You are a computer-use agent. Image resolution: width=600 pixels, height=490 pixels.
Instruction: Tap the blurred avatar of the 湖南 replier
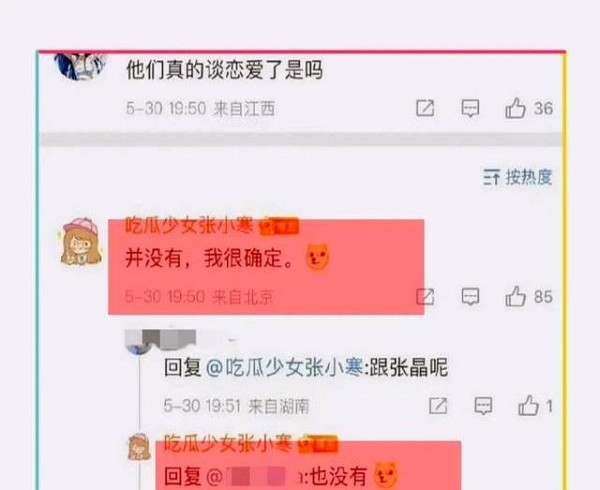[140, 343]
